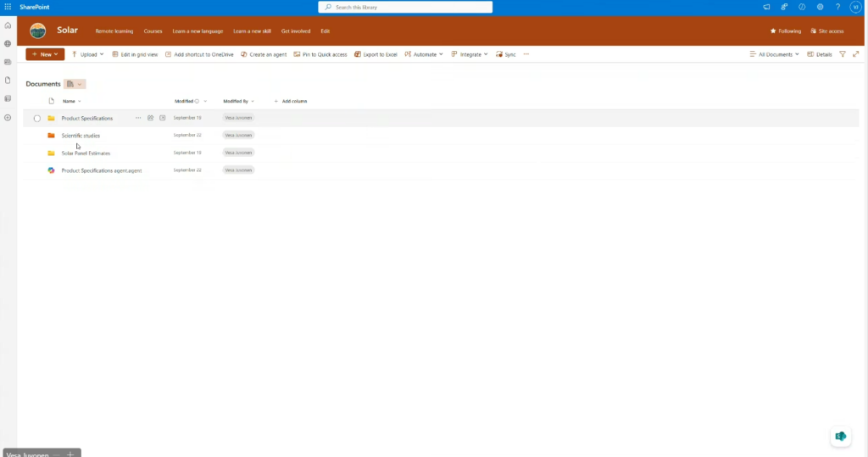Image resolution: width=868 pixels, height=457 pixels.
Task: Click the Sync command in the toolbar
Action: tap(505, 54)
